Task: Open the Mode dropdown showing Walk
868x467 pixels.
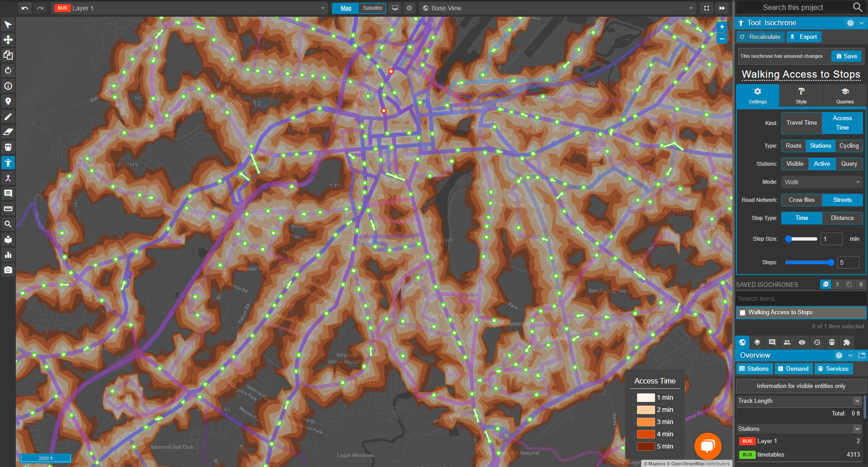Action: [821, 182]
